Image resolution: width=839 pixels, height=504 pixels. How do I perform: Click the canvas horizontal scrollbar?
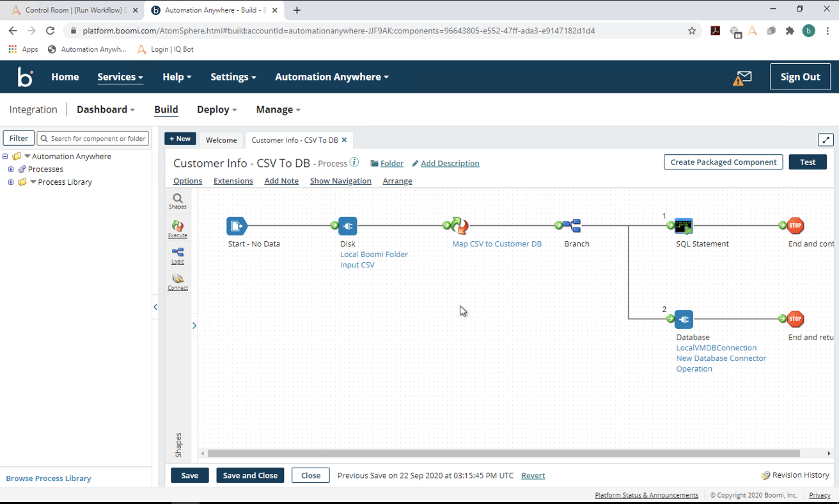pyautogui.click(x=504, y=453)
